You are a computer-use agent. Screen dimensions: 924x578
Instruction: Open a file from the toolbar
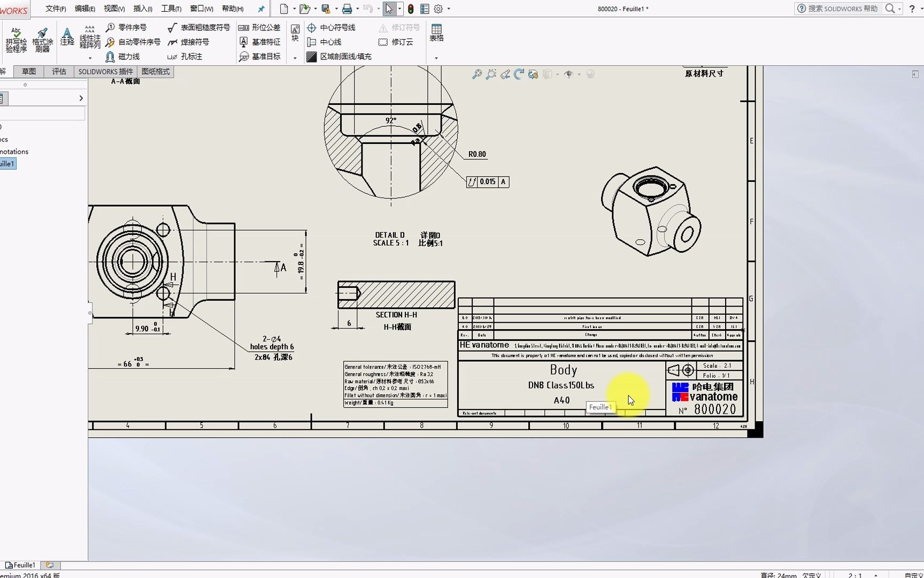coord(304,9)
